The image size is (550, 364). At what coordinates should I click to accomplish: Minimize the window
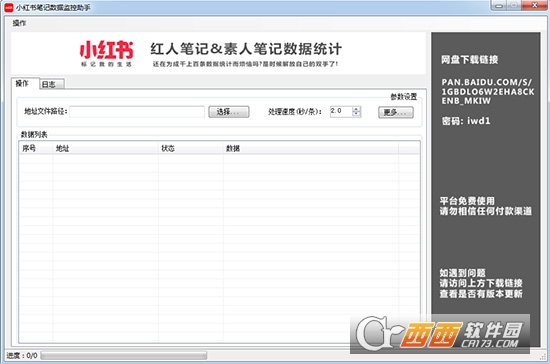click(x=498, y=5)
